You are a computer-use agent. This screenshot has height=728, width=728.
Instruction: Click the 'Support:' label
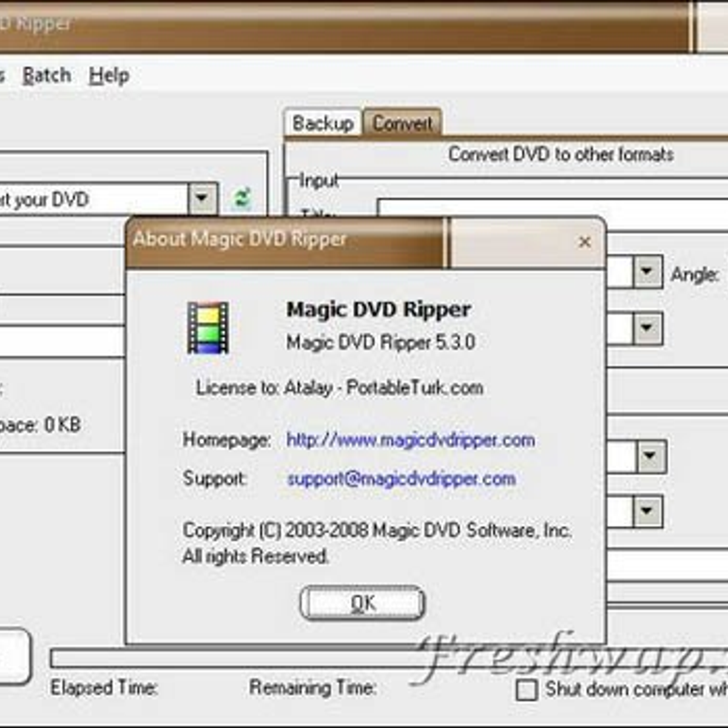coord(215,479)
